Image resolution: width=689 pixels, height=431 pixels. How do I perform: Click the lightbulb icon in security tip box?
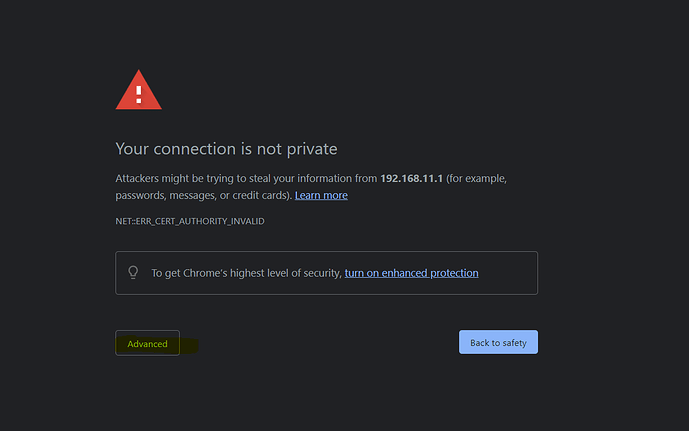pyautogui.click(x=133, y=272)
